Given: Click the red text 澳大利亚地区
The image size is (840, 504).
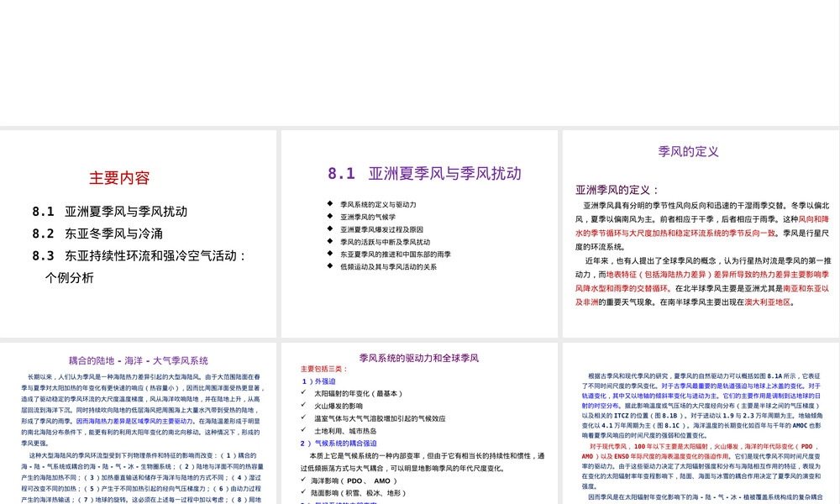Looking at the screenshot, I should [768, 302].
